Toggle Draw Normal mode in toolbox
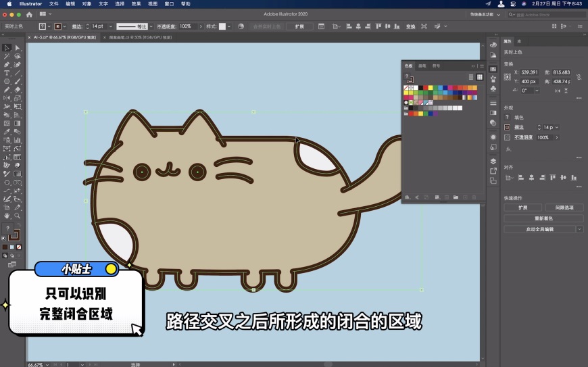 tap(5, 255)
